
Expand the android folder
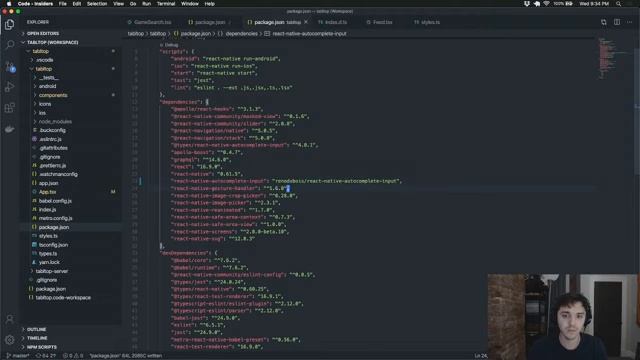(47, 87)
